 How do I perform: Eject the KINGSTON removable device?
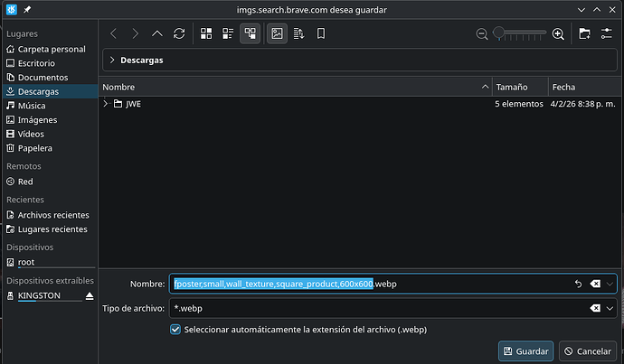point(89,296)
